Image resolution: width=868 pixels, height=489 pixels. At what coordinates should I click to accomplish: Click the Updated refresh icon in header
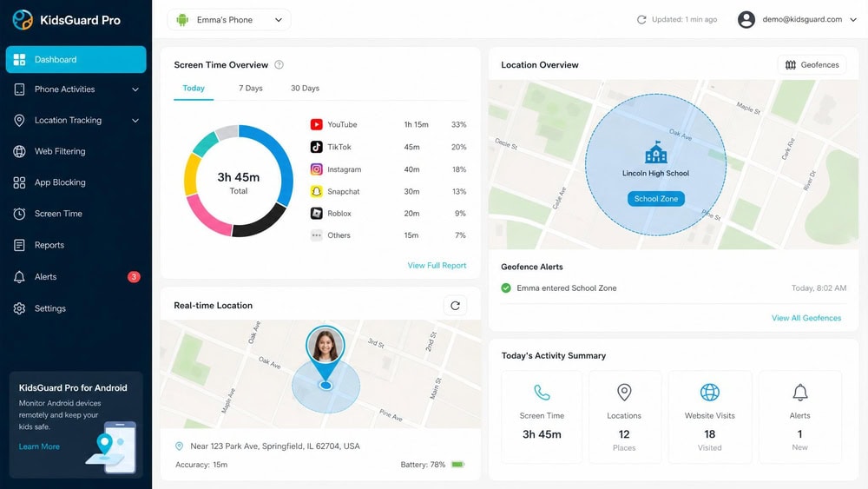pos(641,19)
